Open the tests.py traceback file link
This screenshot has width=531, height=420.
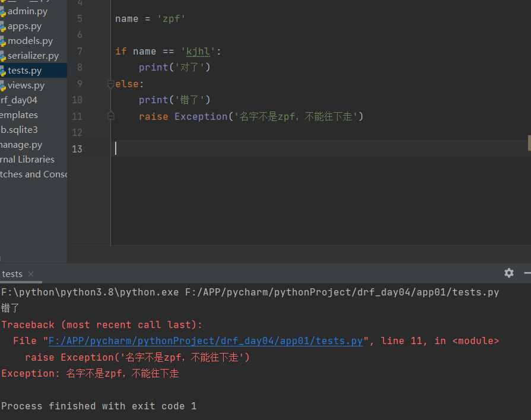205,341
